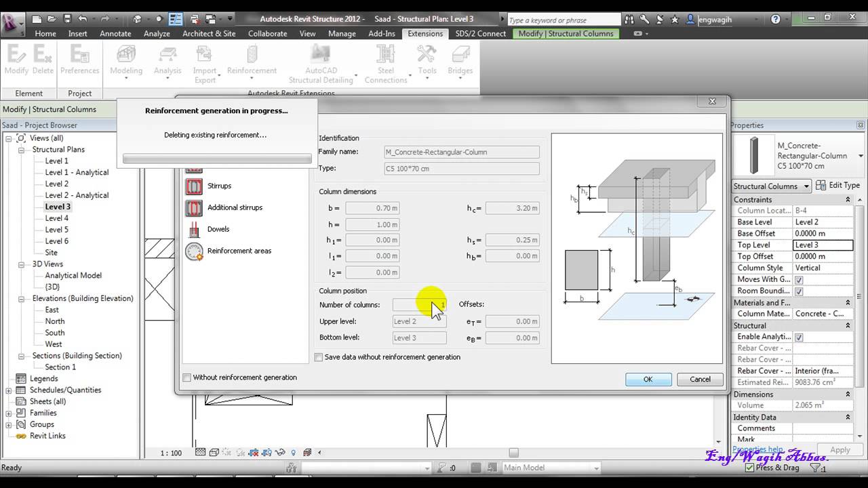Click the Open folder icon in quick access toolbar

click(x=51, y=19)
